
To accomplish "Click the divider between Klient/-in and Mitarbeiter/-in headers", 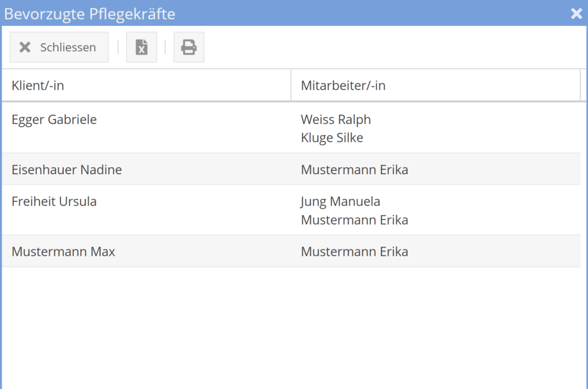I will point(291,86).
